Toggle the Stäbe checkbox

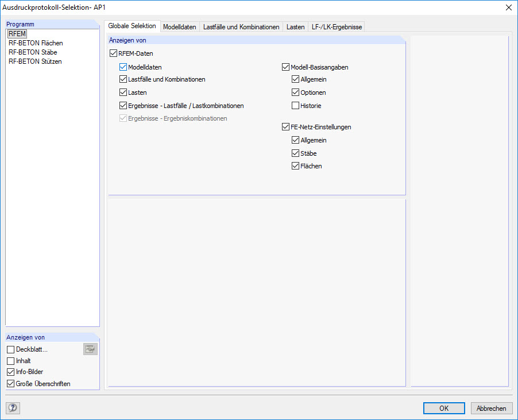295,153
